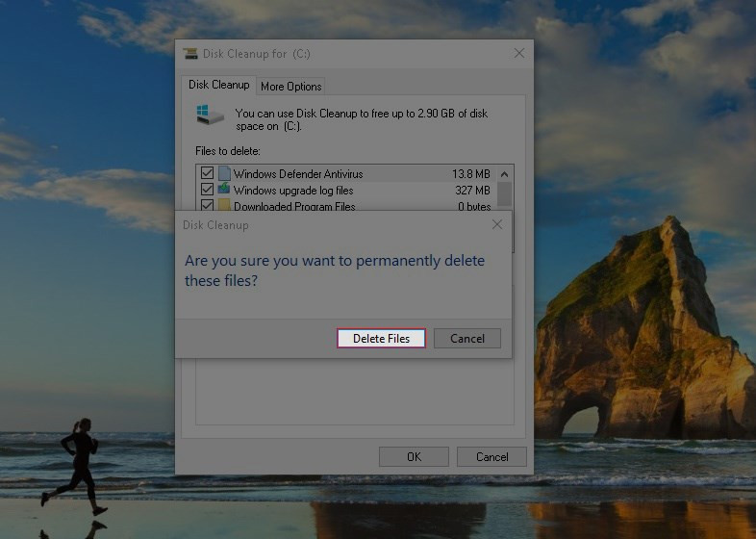Select the Disk Cleanup tab

point(219,85)
